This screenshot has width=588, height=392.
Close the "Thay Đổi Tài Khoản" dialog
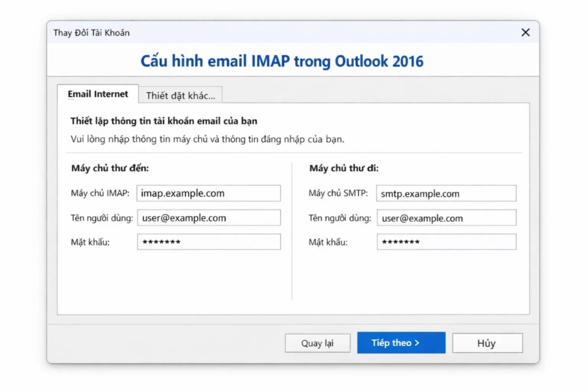tap(525, 32)
